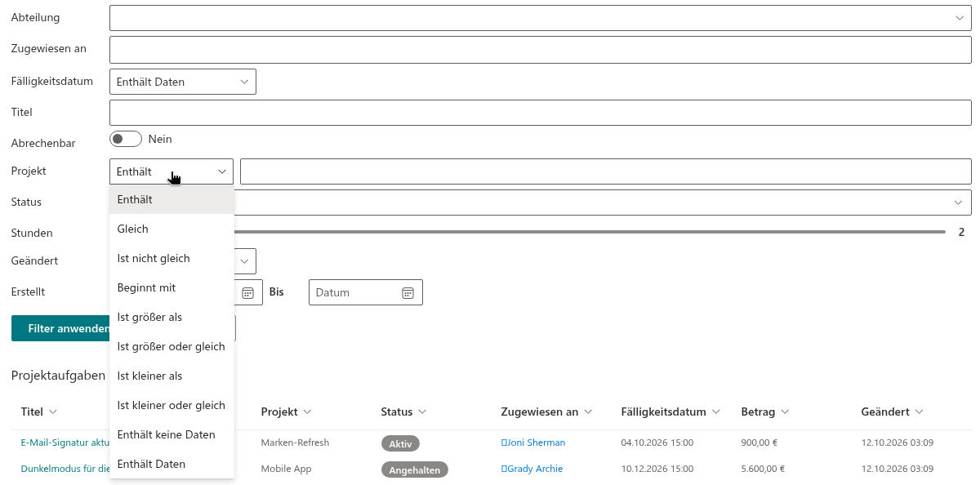This screenshot has width=980, height=485.
Task: Click 'Marken-Refresh' project cell
Action: (295, 443)
